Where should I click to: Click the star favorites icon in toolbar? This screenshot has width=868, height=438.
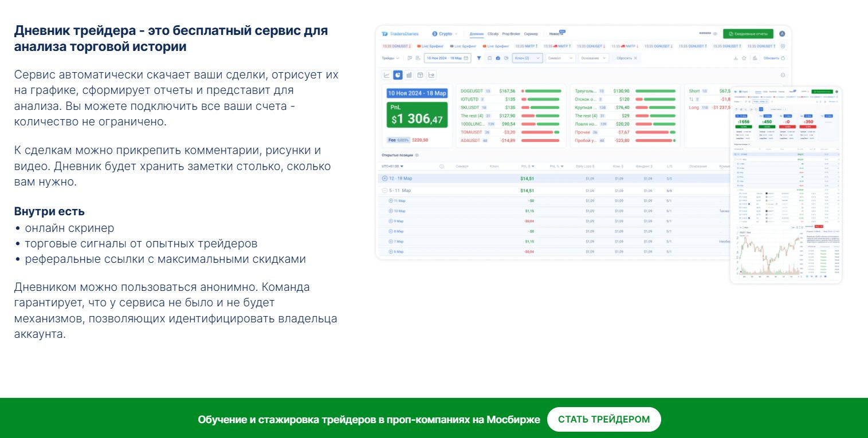click(744, 58)
